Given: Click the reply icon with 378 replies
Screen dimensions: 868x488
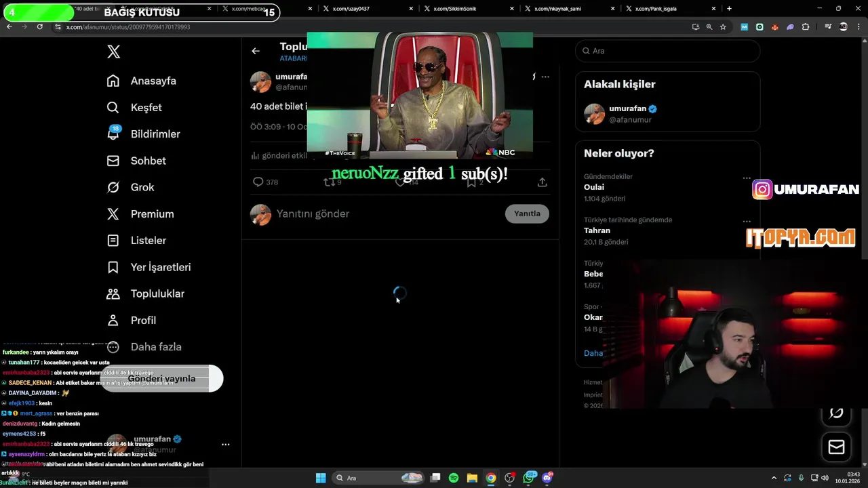Looking at the screenshot, I should point(265,182).
